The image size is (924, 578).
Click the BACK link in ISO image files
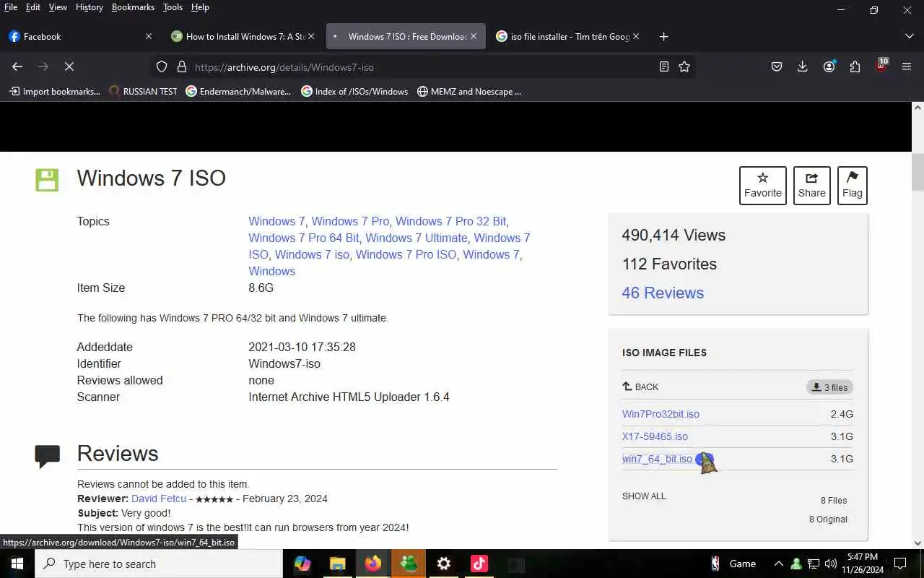point(640,387)
